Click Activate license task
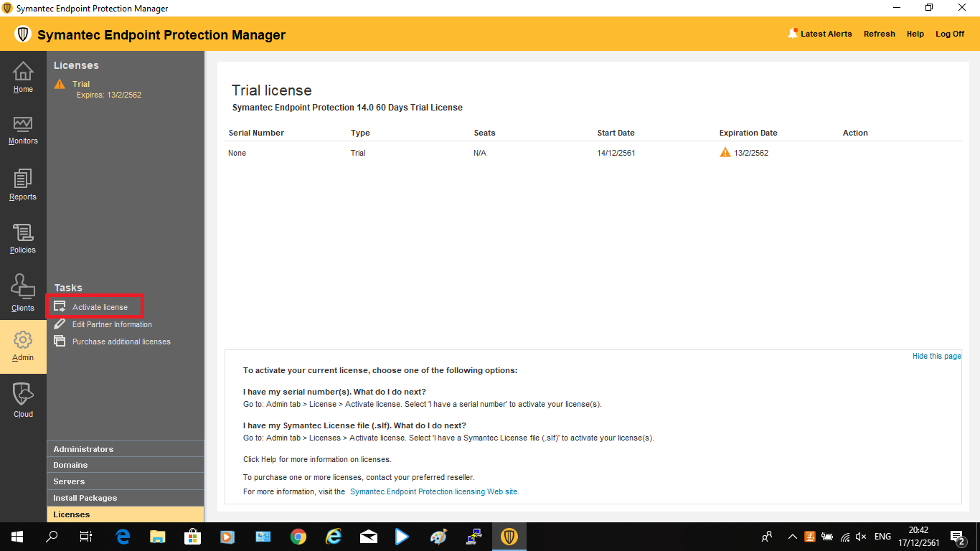The image size is (980, 551). [x=100, y=307]
